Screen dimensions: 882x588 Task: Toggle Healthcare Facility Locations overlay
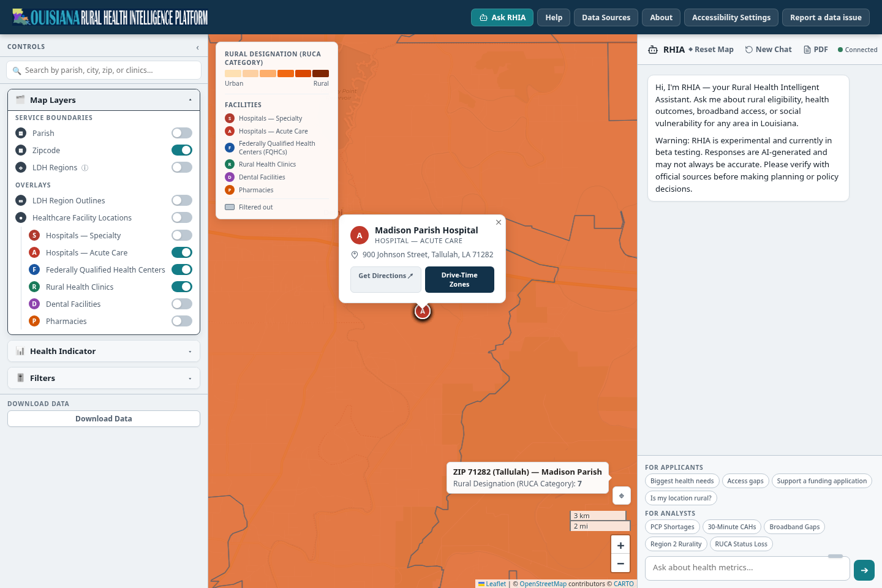point(182,217)
